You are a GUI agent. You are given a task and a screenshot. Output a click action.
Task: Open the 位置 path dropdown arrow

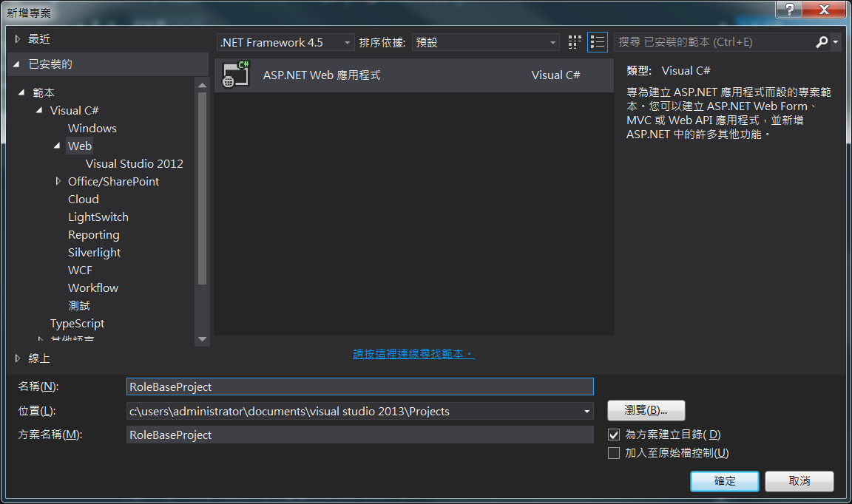pyautogui.click(x=586, y=411)
